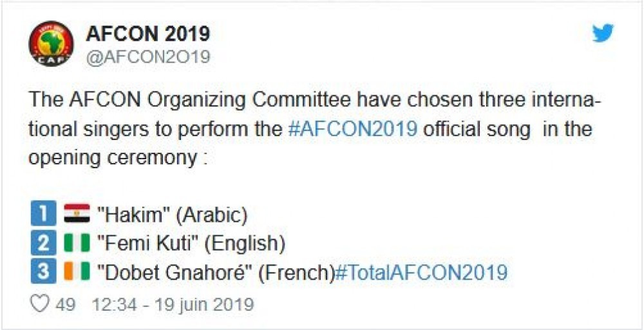The height and width of the screenshot is (330, 644).
Task: Click the Nigeria flag beside Femi Kuti
Action: (x=77, y=243)
